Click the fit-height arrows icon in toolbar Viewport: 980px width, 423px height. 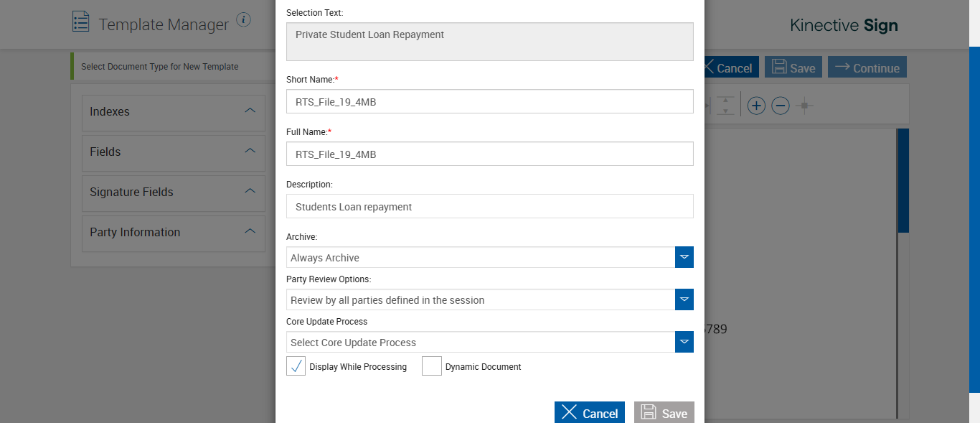click(726, 106)
